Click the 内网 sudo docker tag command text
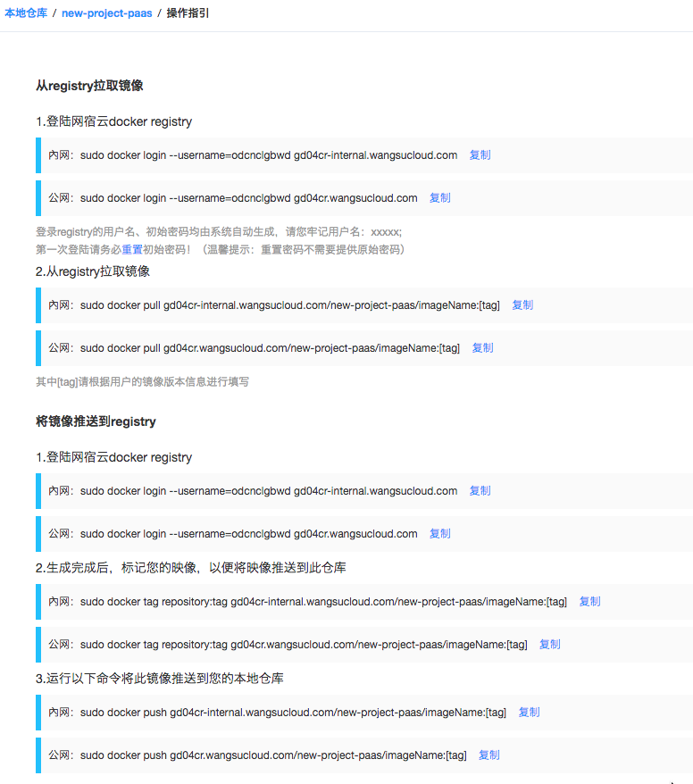The width and height of the screenshot is (693, 784). 323,602
